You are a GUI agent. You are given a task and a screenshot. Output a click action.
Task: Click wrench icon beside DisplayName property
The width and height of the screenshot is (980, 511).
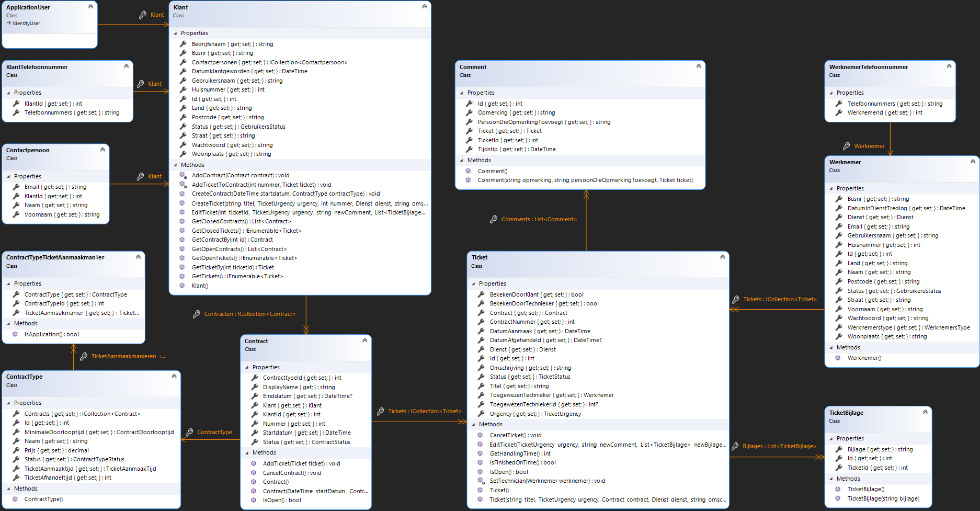click(x=255, y=387)
